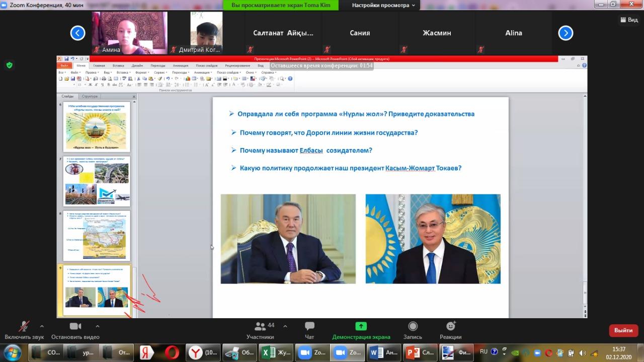Image resolution: width=644 pixels, height=362 pixels.
Task: Switch to the Структура pane tab
Action: click(x=90, y=96)
